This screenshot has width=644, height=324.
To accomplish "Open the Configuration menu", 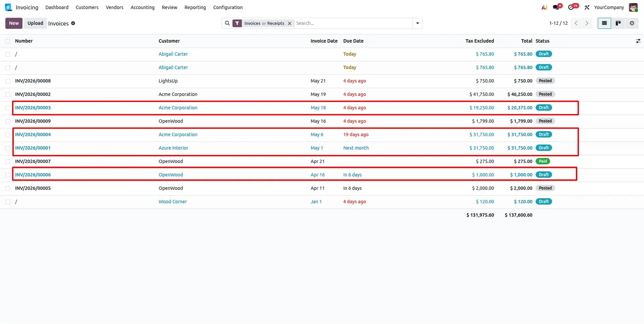I will 228,7.
